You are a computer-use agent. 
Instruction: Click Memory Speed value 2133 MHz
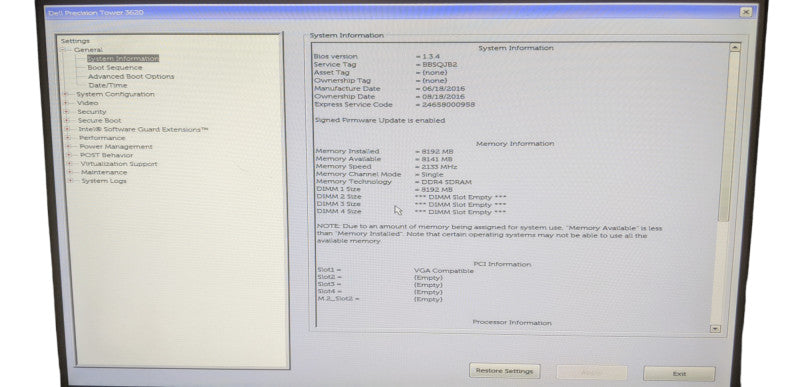pyautogui.click(x=439, y=167)
